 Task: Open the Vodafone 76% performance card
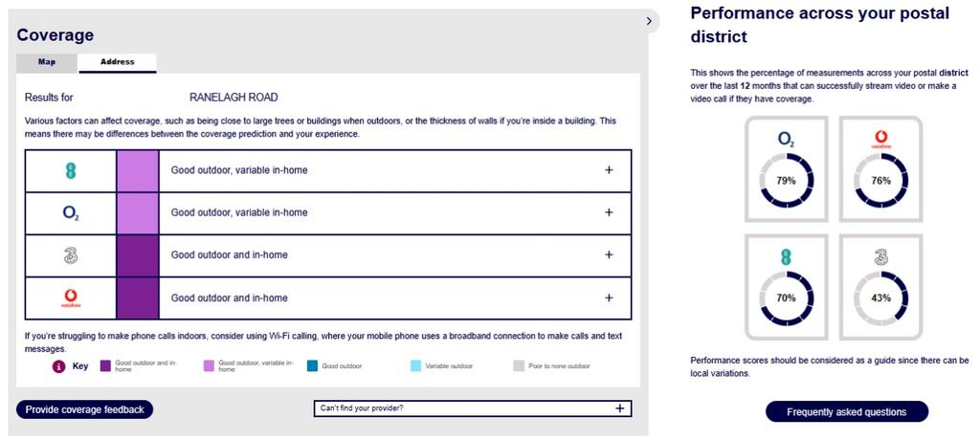[880, 168]
